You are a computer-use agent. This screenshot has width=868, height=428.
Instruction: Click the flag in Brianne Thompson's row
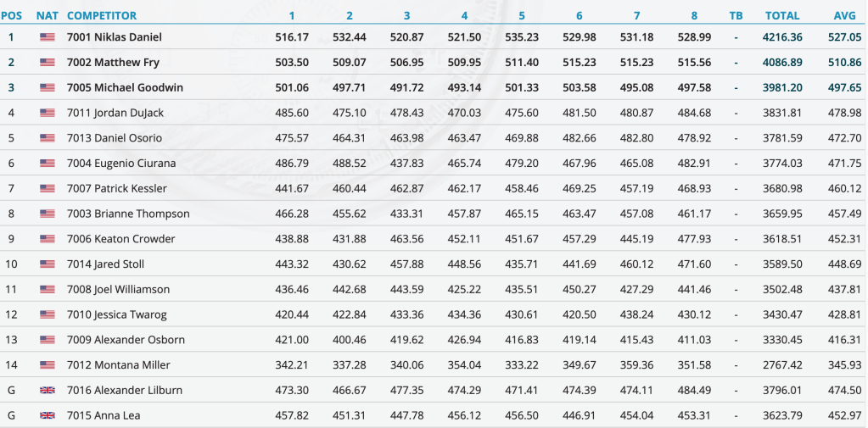(47, 214)
